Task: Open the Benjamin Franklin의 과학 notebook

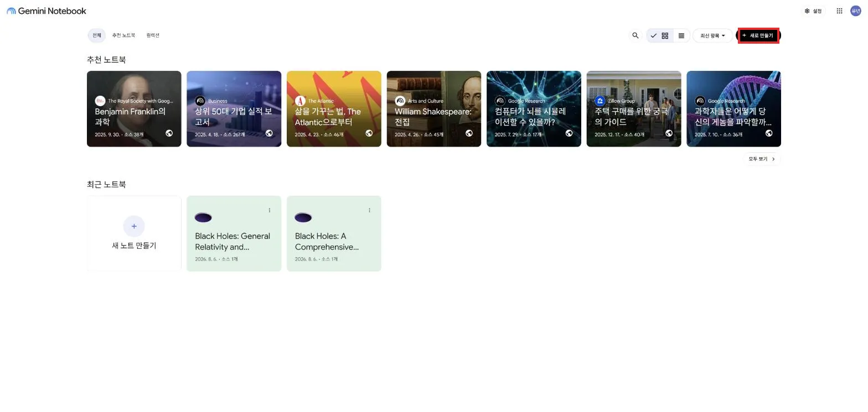Action: point(134,109)
